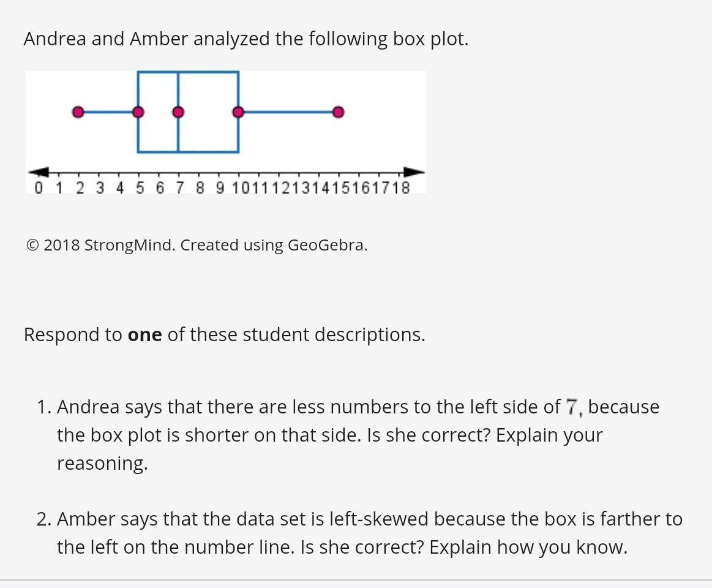Viewport: 712px width, 588px height.
Task: Click the first quartile dot at 5
Action: pyautogui.click(x=138, y=112)
